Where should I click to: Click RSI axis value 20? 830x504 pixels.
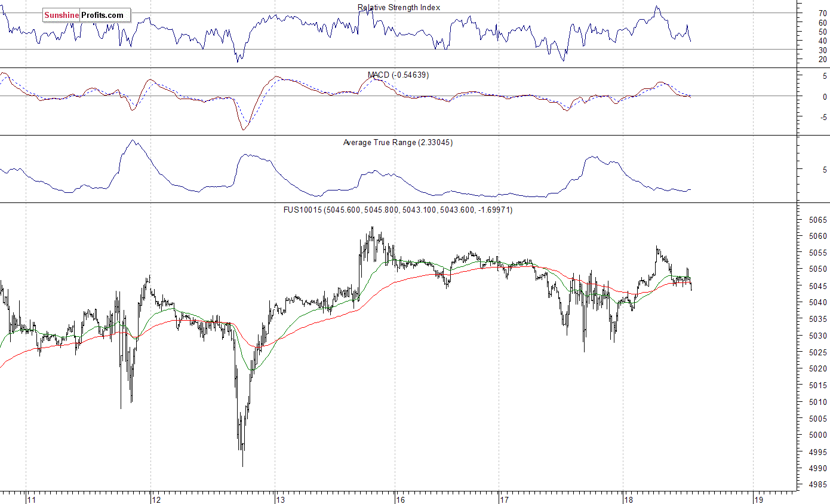(822, 60)
